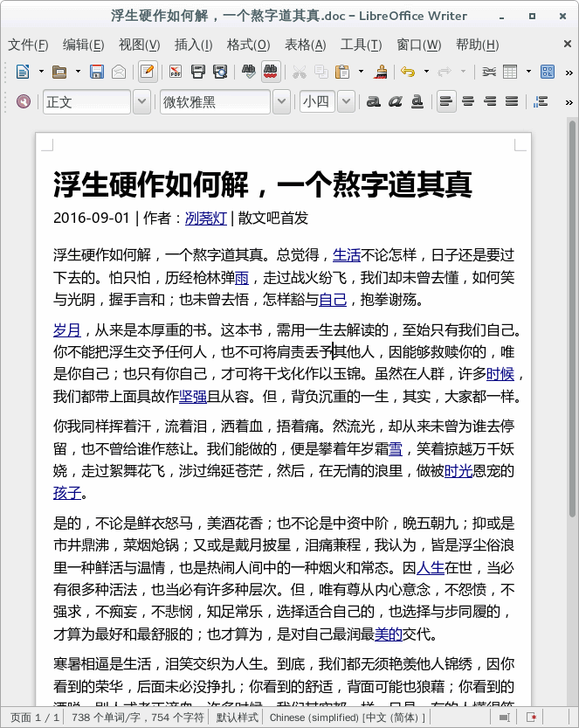Open the Navigator blue grid icon
The image size is (579, 728).
[x=548, y=72]
